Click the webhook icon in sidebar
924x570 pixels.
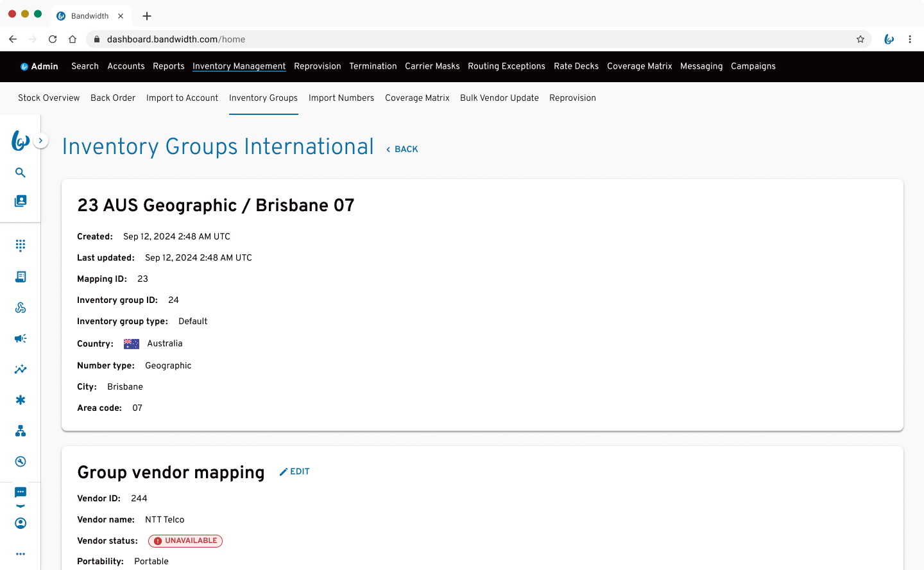pos(21,307)
